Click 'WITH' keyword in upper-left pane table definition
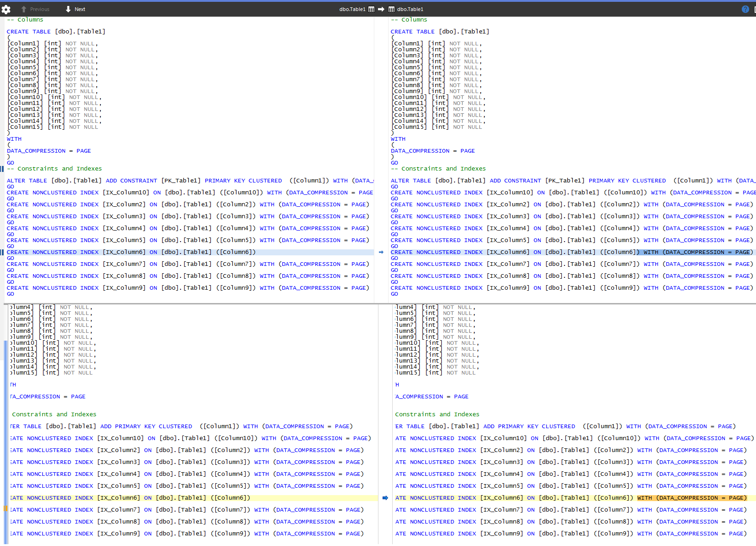This screenshot has width=756, height=546. [14, 139]
